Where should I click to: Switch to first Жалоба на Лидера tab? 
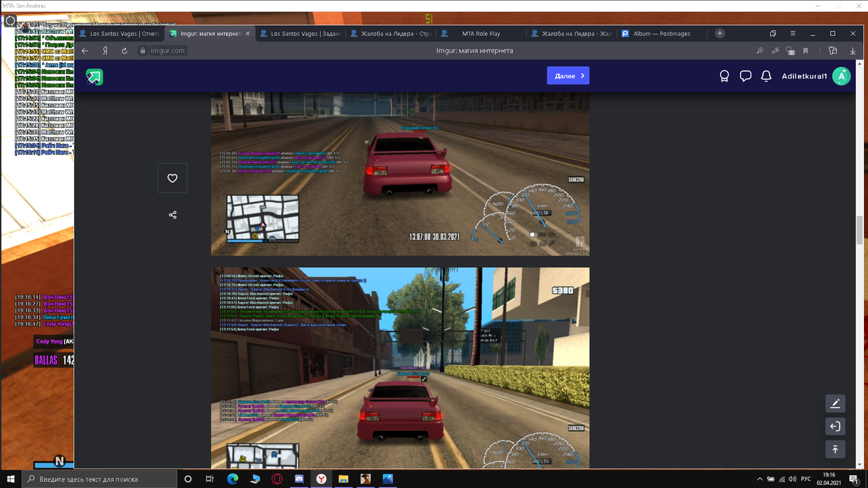click(x=389, y=33)
